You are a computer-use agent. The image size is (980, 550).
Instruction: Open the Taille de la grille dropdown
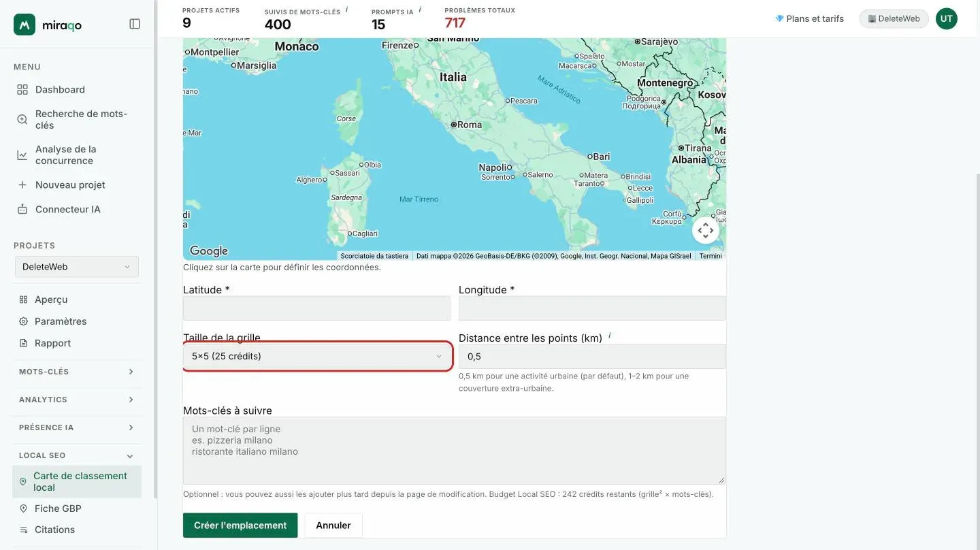[316, 356]
